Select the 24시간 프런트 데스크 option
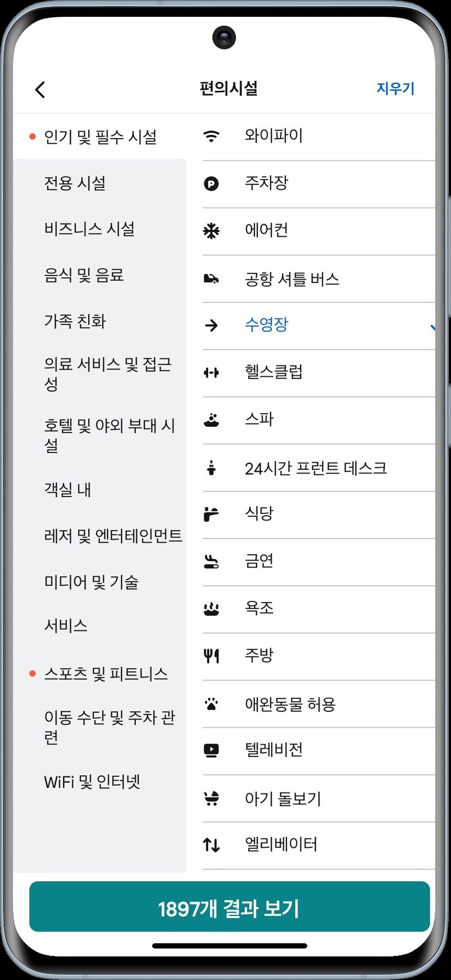Image resolution: width=451 pixels, height=980 pixels. [319, 468]
